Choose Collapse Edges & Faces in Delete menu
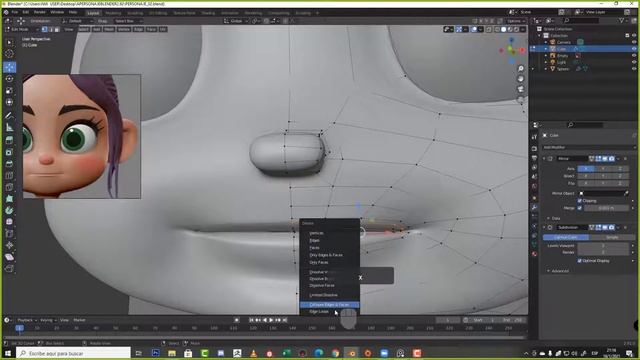 [x=329, y=304]
